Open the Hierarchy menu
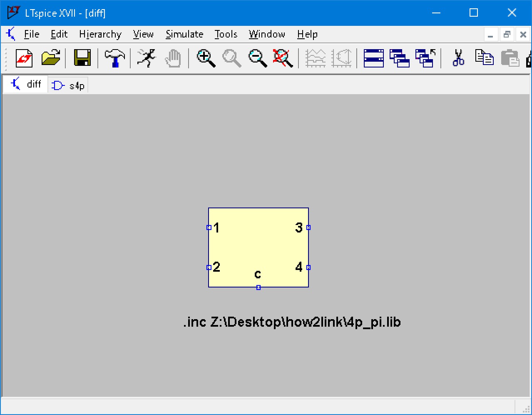The height and width of the screenshot is (415, 532). point(100,34)
